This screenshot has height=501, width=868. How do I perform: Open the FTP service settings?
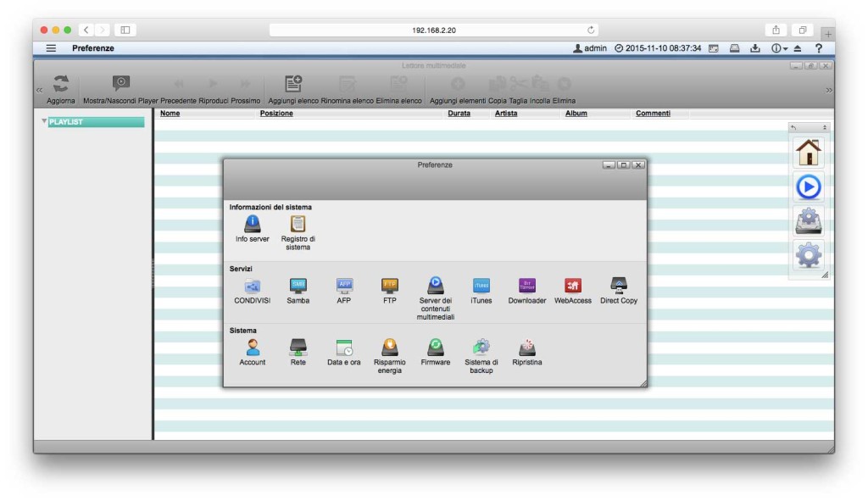pyautogui.click(x=389, y=288)
